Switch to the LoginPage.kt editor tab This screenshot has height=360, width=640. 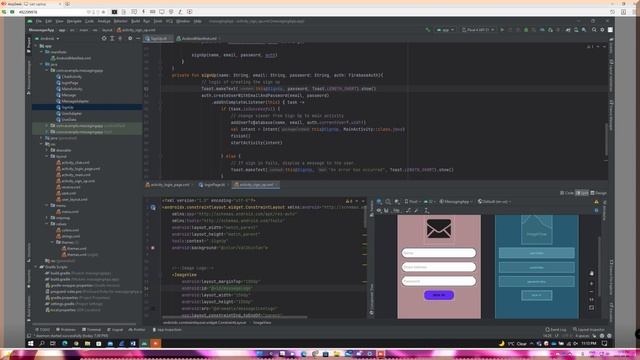coord(212,185)
